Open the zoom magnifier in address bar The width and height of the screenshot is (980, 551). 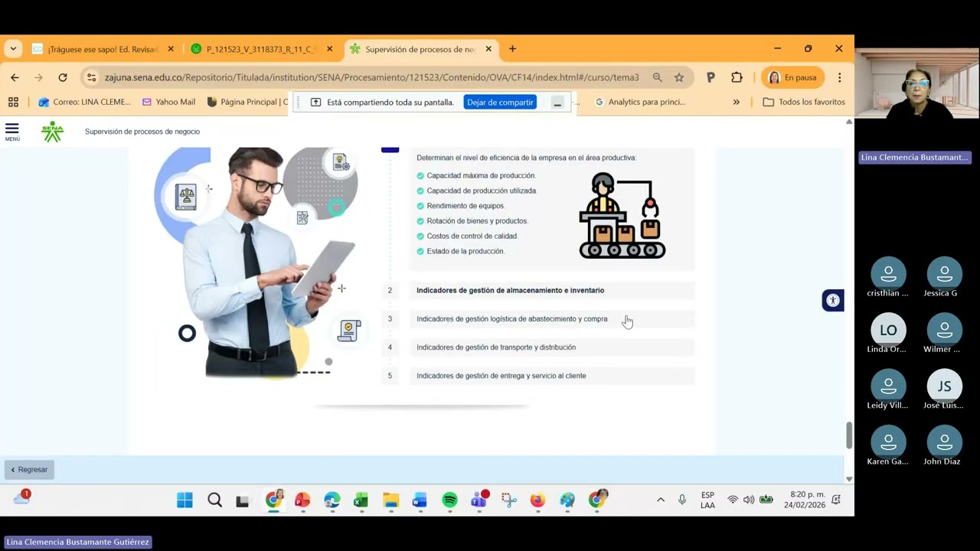click(x=657, y=77)
